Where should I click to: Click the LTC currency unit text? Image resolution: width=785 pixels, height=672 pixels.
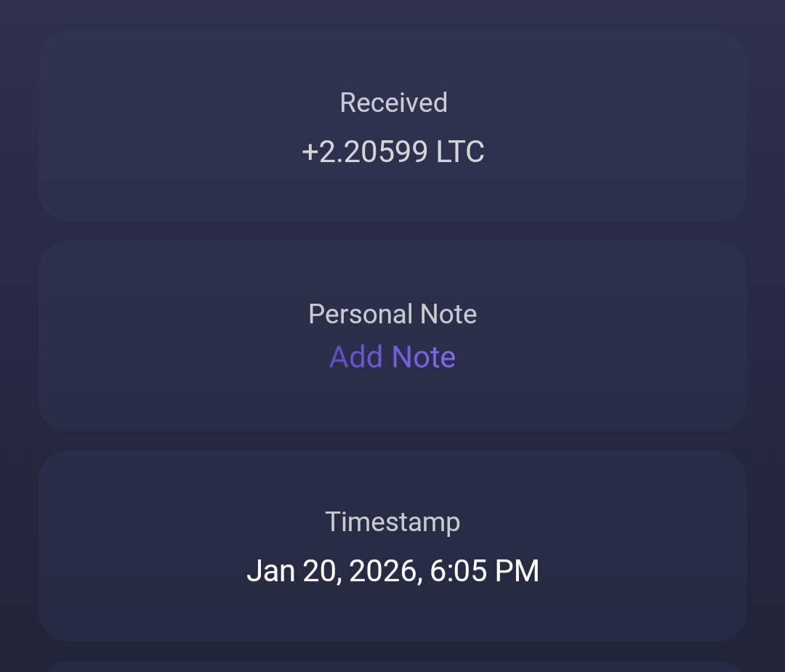coord(460,152)
